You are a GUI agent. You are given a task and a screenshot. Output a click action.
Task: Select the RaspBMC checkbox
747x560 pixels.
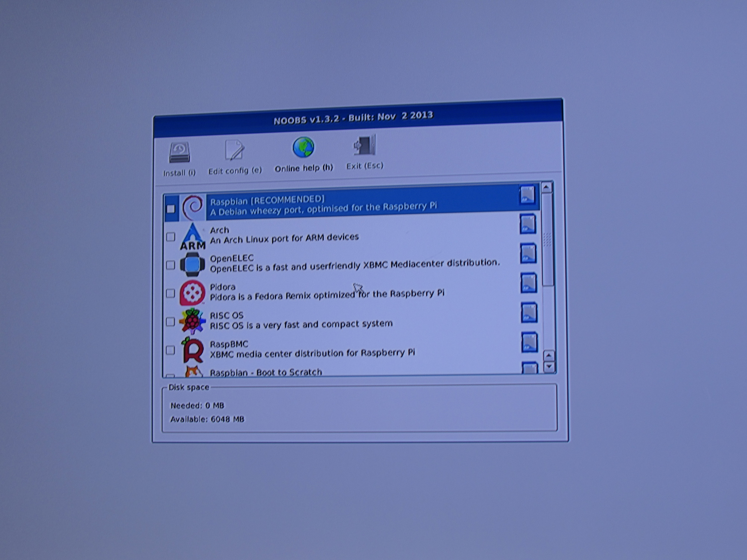(170, 350)
